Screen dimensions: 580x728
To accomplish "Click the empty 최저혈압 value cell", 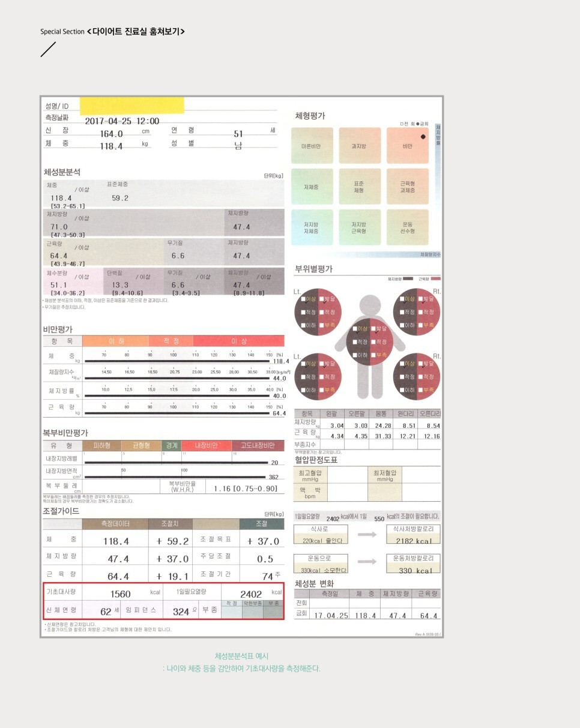I will pyautogui.click(x=421, y=476).
